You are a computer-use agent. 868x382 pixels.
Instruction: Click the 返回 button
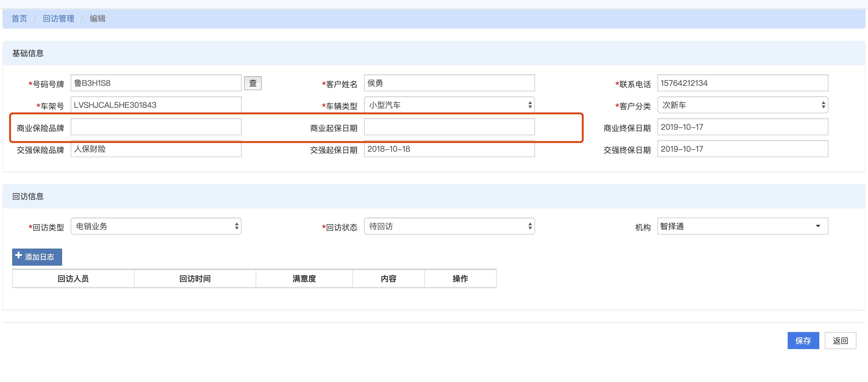point(840,341)
